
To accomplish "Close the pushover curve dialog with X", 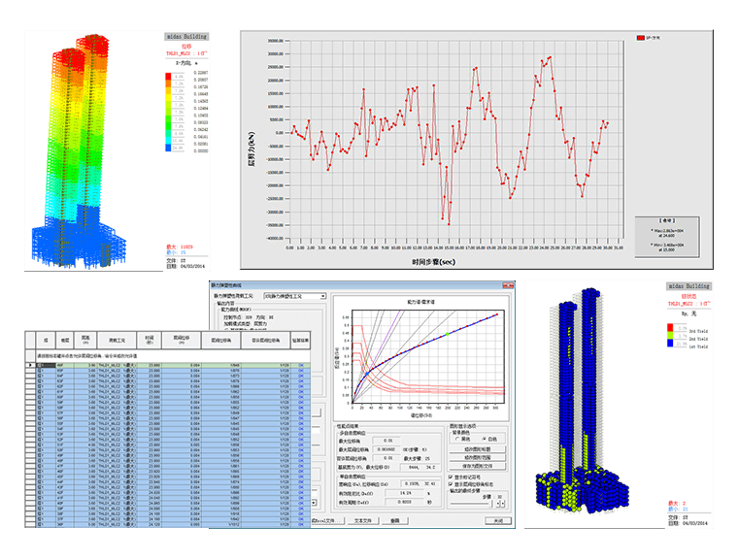I will click(x=508, y=285).
